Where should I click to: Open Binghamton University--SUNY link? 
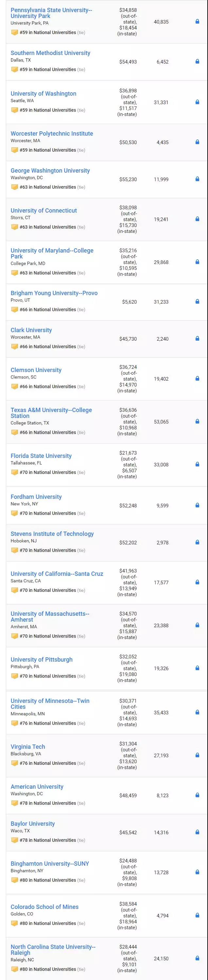50,864
